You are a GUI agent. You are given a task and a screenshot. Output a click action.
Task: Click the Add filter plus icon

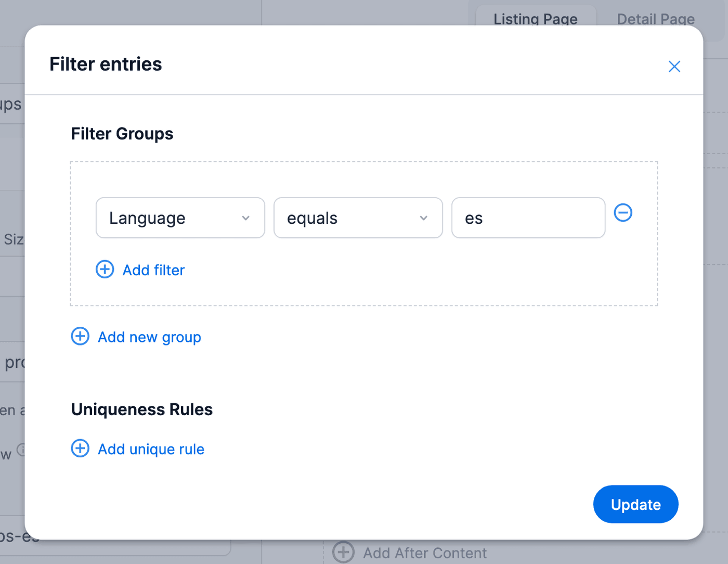(105, 269)
